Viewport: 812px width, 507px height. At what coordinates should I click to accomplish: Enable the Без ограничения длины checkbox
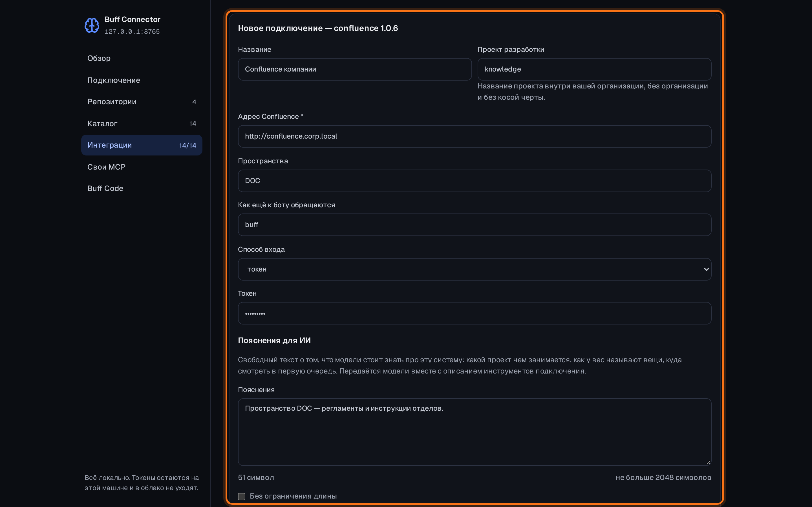242,496
